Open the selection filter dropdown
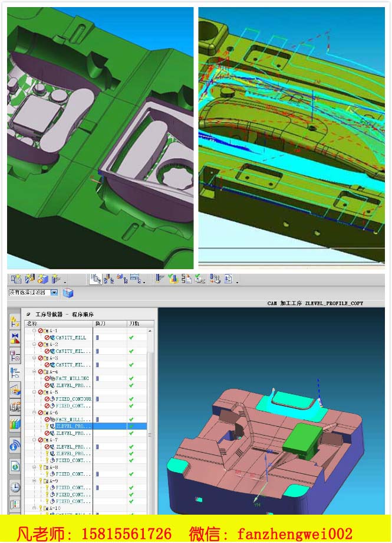This screenshot has width=392, height=543. click(54, 293)
